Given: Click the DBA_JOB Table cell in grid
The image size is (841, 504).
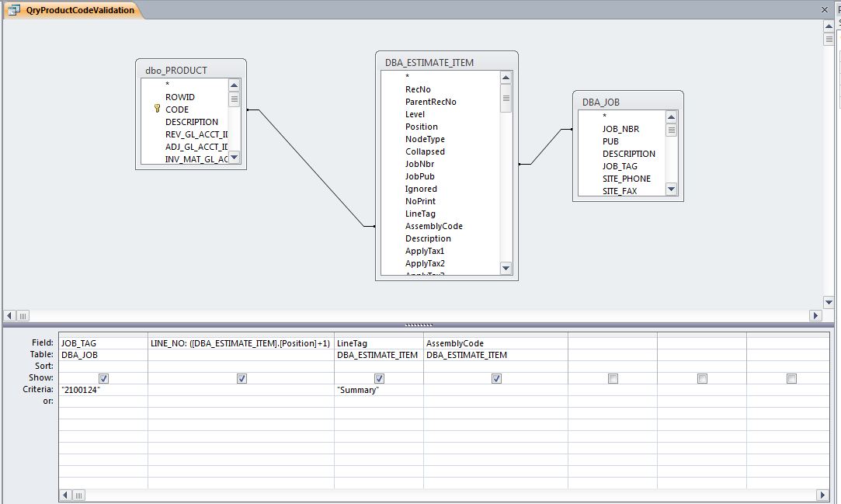Looking at the screenshot, I should coord(103,355).
